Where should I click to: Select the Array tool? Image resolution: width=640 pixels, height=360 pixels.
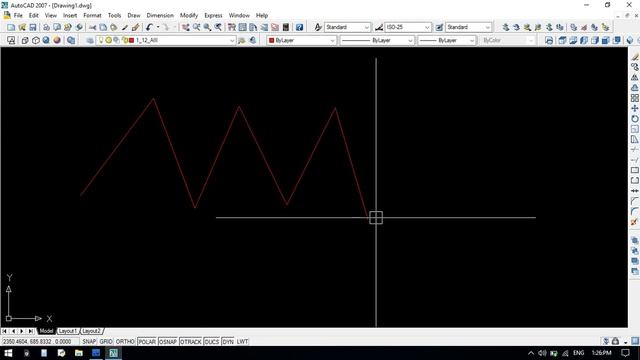(635, 98)
